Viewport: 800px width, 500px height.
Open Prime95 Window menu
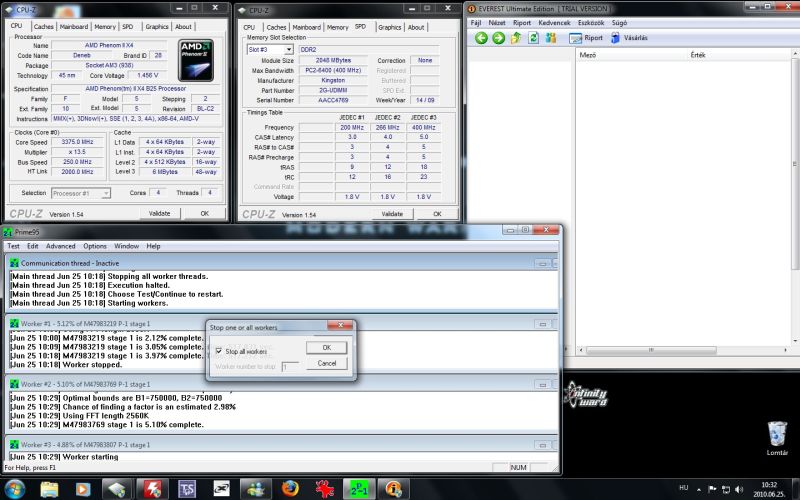click(127, 246)
